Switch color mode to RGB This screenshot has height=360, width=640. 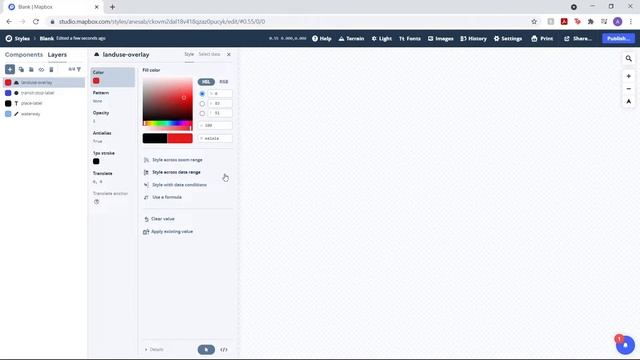(224, 82)
